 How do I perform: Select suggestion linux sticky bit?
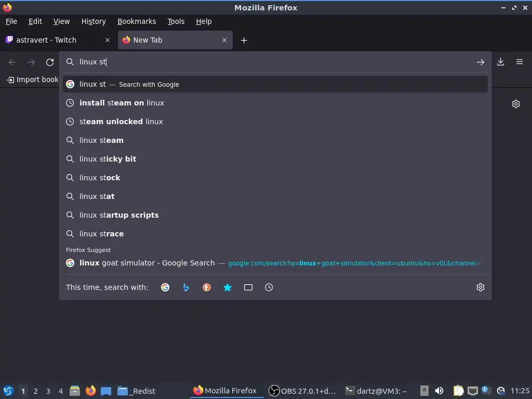pyautogui.click(x=275, y=159)
